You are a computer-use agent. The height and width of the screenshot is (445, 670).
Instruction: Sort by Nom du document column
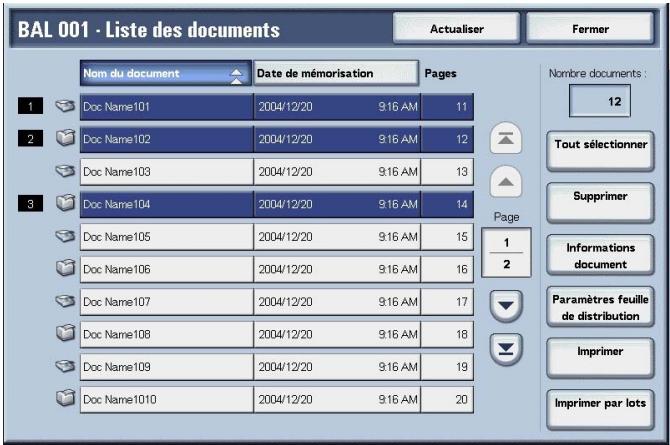165,73
